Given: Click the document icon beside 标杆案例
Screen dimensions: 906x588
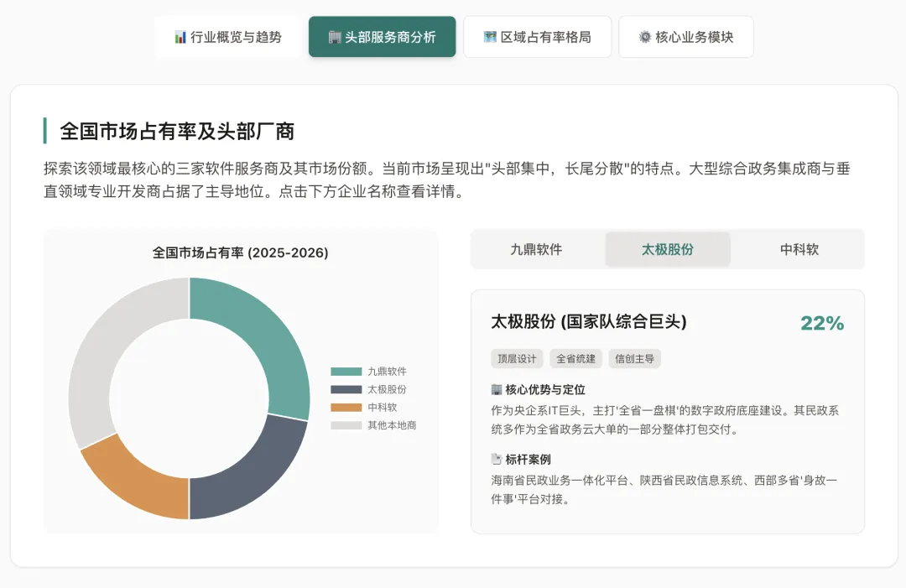Looking at the screenshot, I should click(497, 459).
